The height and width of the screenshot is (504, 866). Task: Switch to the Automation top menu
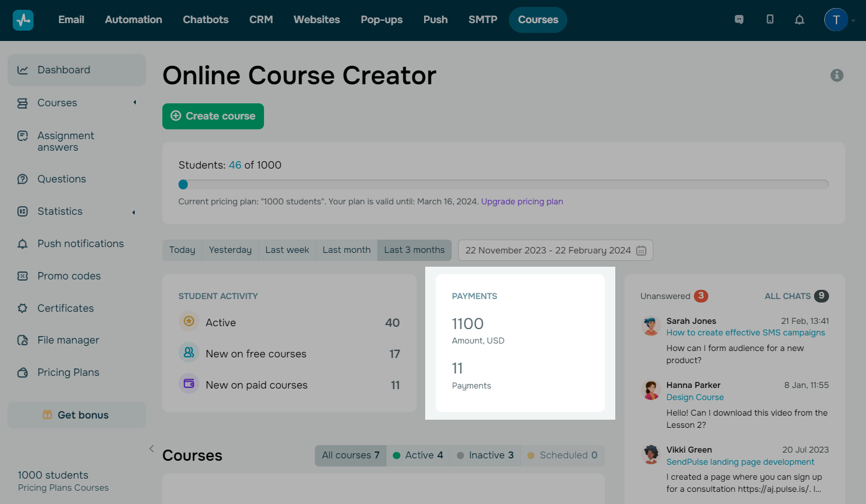(x=133, y=20)
